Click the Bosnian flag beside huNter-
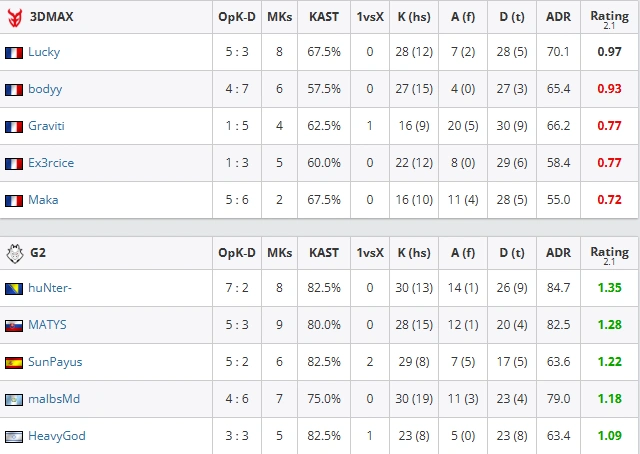 coord(14,289)
